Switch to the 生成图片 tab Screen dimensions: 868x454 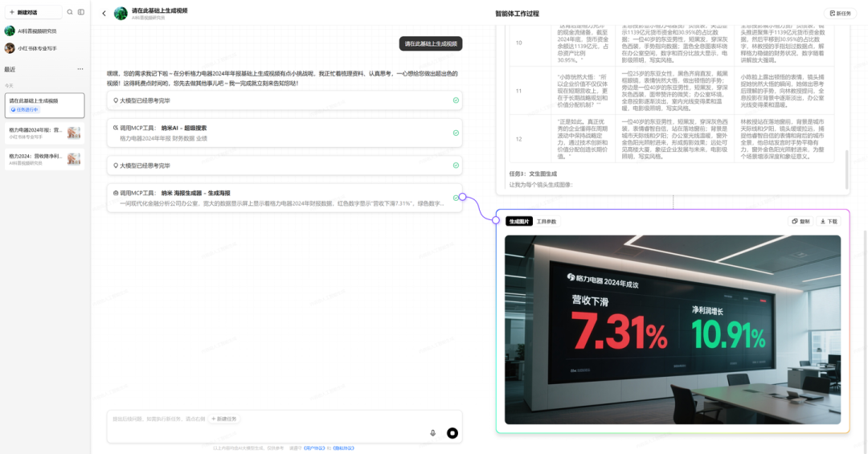(x=518, y=222)
